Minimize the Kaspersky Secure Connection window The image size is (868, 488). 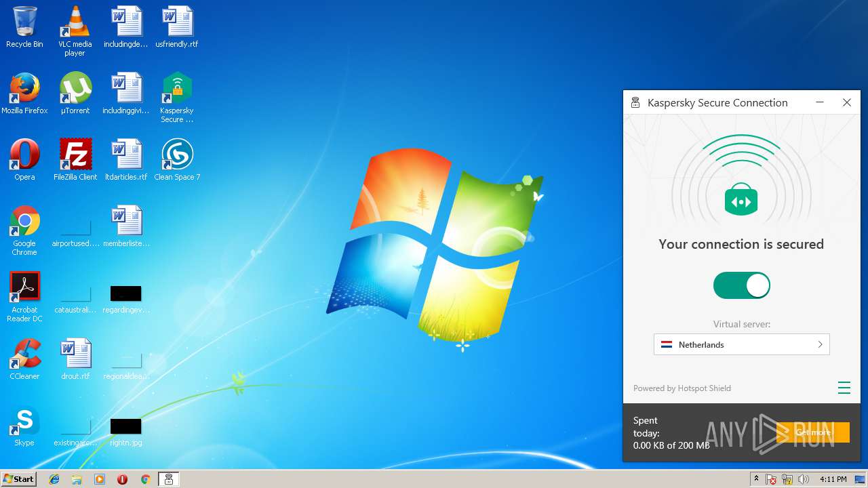coord(820,102)
